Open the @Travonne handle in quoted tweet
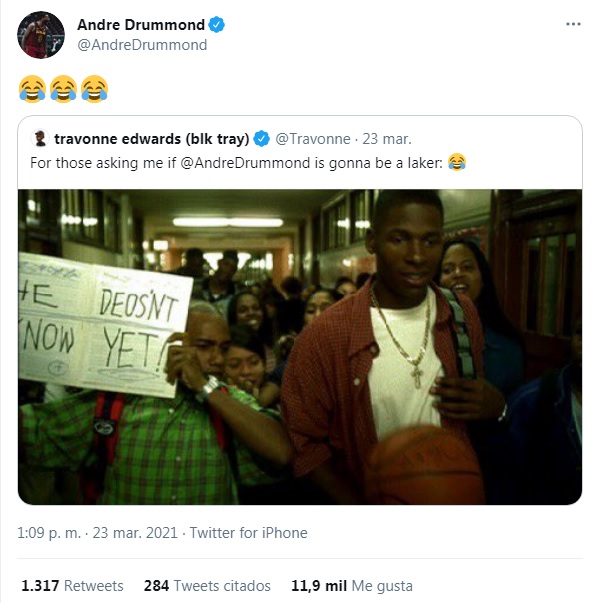 (313, 139)
